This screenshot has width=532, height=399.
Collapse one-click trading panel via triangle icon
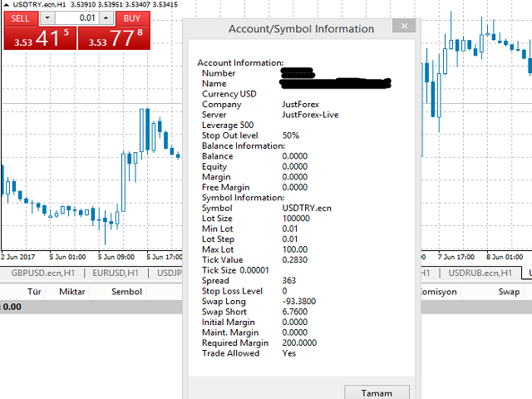(6, 5)
